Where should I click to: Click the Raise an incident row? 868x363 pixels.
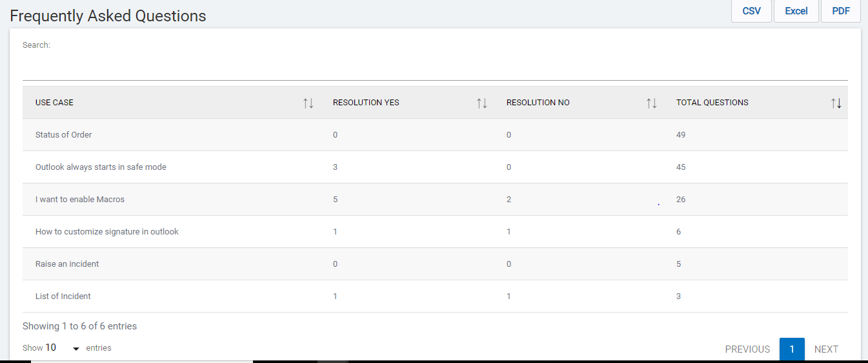click(67, 264)
